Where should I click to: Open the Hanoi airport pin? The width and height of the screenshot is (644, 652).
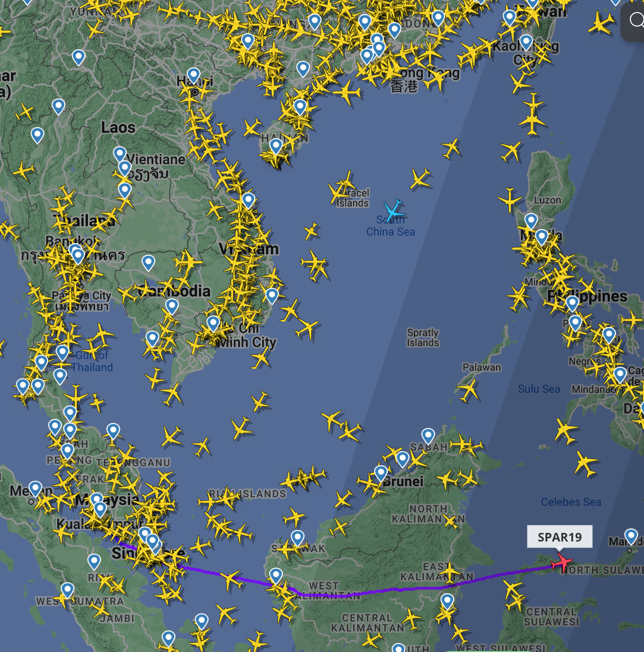(194, 76)
